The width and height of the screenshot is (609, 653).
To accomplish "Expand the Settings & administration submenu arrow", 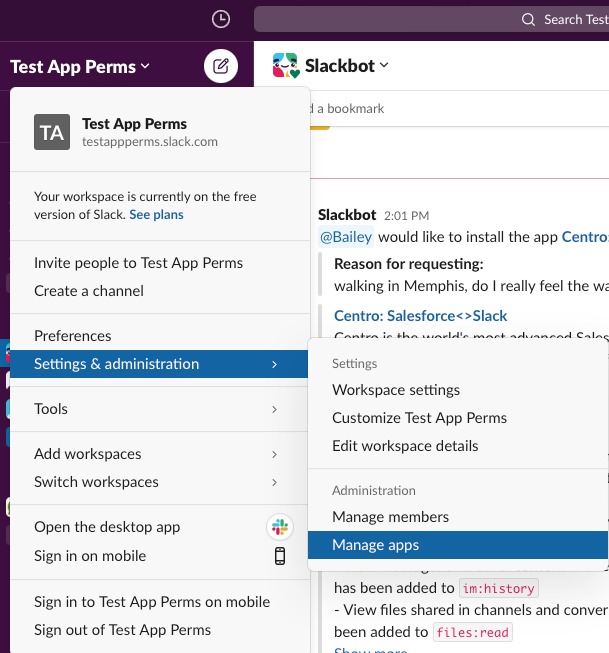I will [x=274, y=364].
